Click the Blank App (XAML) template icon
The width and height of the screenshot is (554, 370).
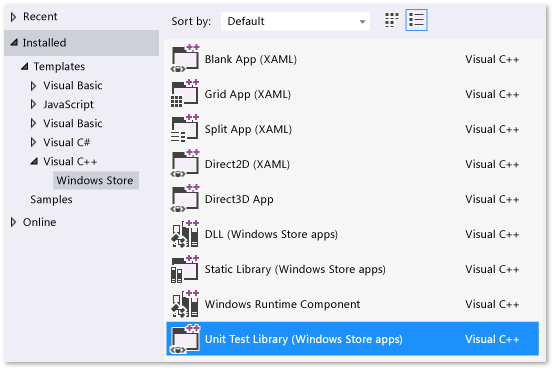(185, 58)
